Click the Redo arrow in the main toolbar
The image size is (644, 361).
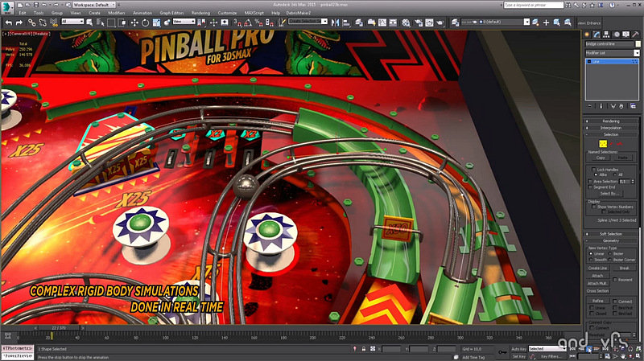19,23
